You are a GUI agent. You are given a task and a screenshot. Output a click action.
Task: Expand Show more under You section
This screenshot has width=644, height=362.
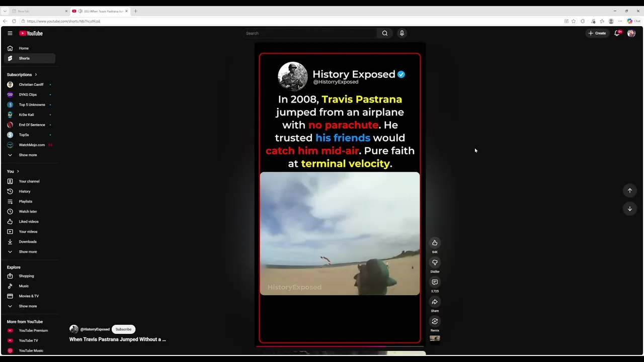(x=30, y=252)
